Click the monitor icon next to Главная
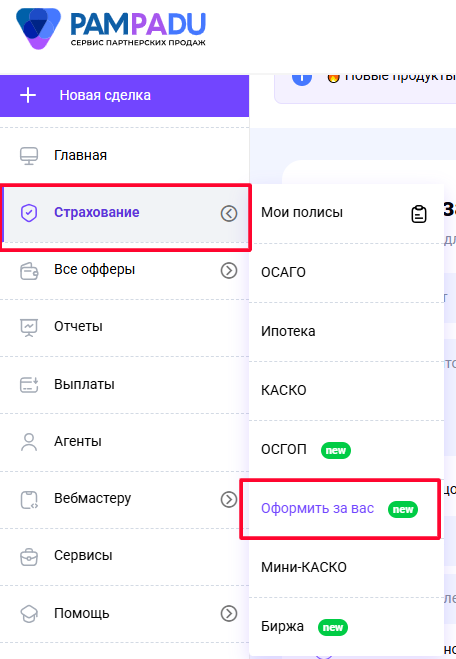The height and width of the screenshot is (659, 456). 29,156
